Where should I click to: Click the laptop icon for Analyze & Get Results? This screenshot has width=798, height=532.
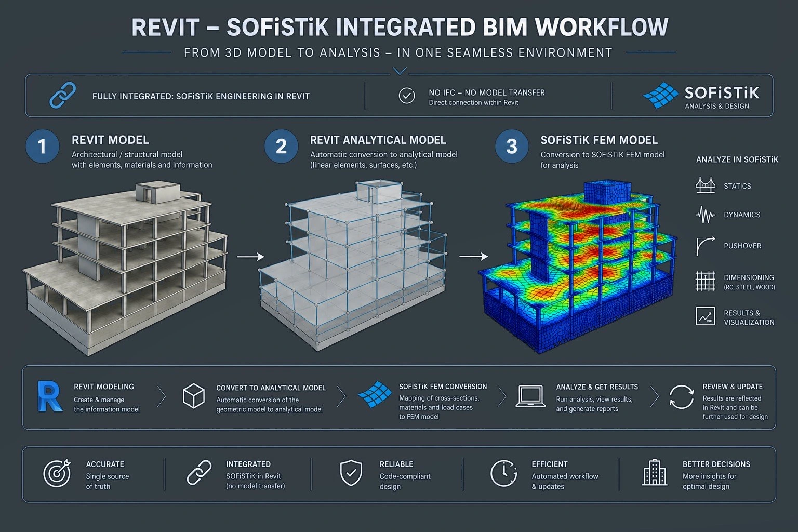(530, 396)
